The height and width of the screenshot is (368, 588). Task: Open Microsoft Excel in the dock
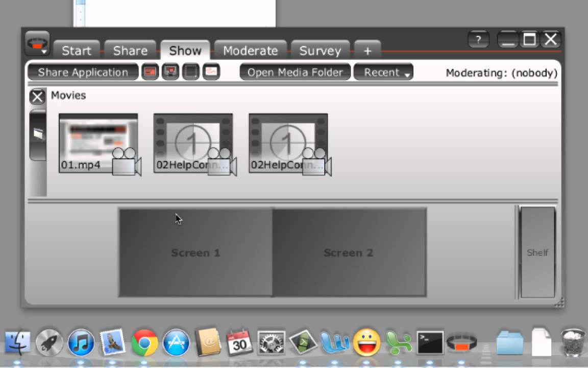click(398, 342)
